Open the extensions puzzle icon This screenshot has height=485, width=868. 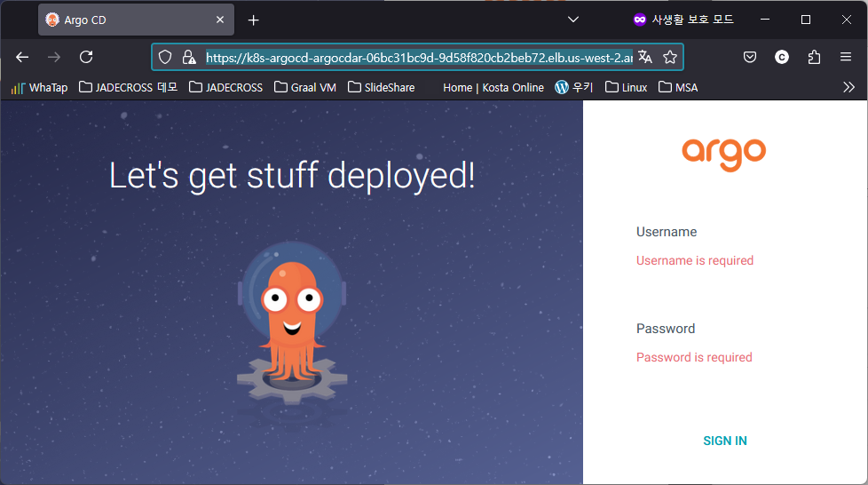814,57
